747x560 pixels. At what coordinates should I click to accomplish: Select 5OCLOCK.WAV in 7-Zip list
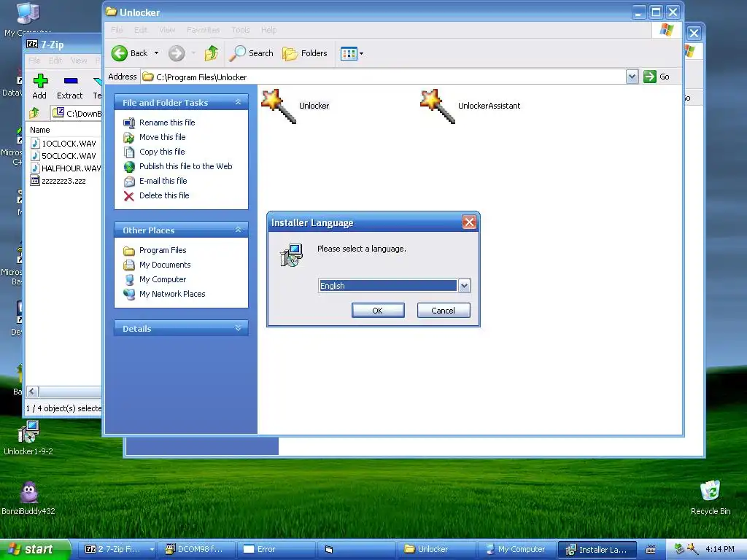pyautogui.click(x=69, y=156)
